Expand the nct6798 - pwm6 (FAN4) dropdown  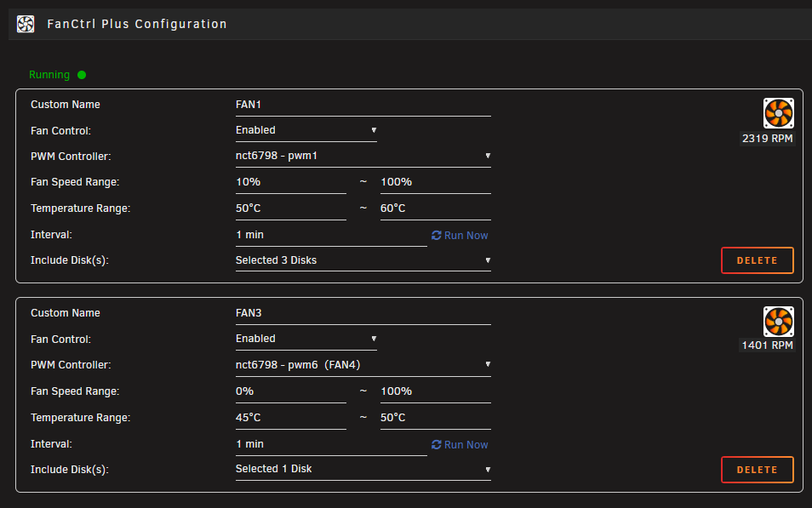363,364
